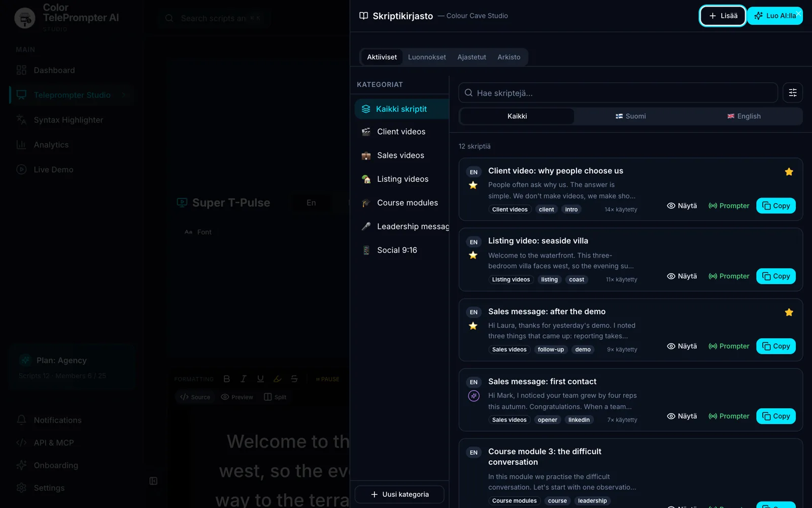Switch to the Ajastetut tab
This screenshot has width=812, height=508.
click(471, 57)
